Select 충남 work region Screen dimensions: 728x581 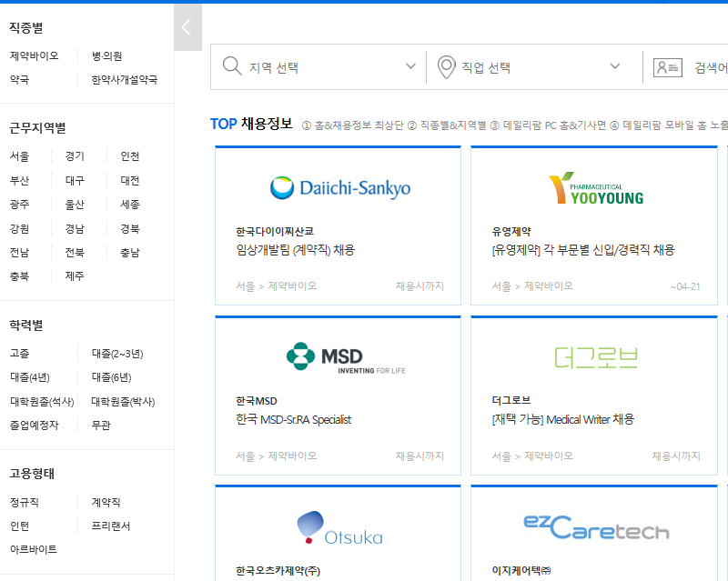(130, 253)
